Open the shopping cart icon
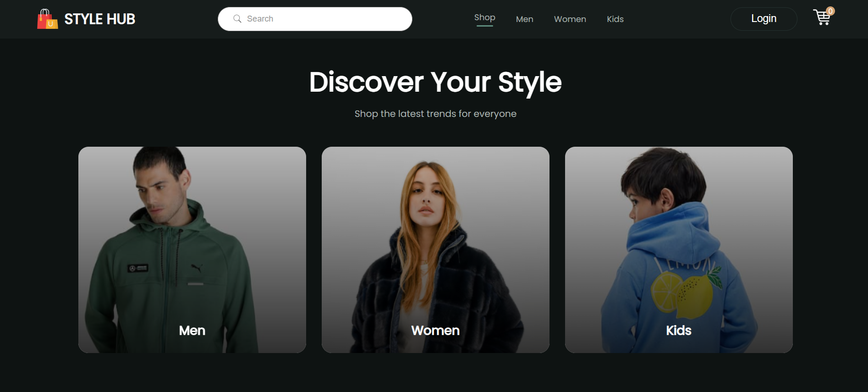 pyautogui.click(x=822, y=18)
